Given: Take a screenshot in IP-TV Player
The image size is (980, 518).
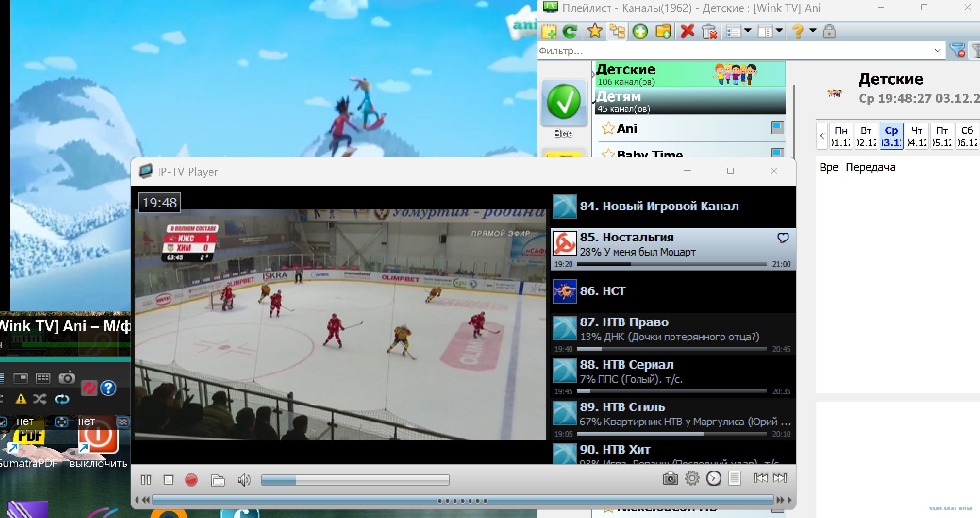Looking at the screenshot, I should pyautogui.click(x=670, y=478).
